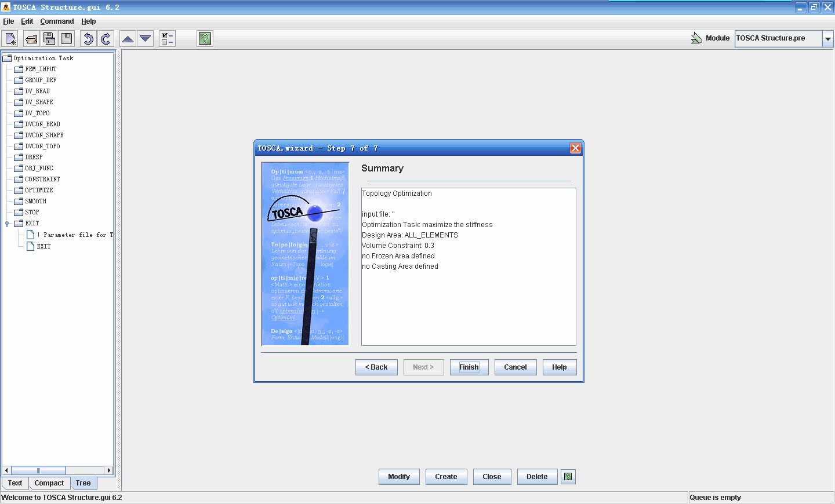Click the Summary text area
Image resolution: width=835 pixels, height=504 pixels.
pyautogui.click(x=469, y=266)
